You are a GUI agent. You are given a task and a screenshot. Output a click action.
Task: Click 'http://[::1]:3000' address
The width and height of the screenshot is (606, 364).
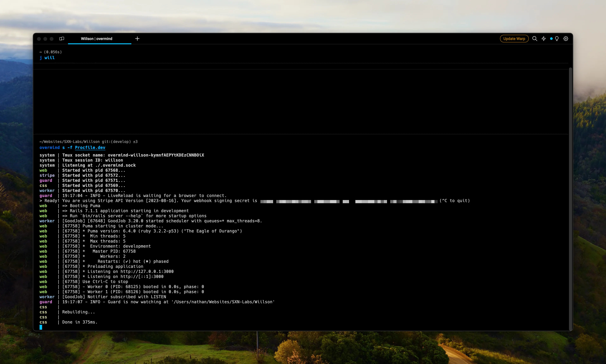142,277
